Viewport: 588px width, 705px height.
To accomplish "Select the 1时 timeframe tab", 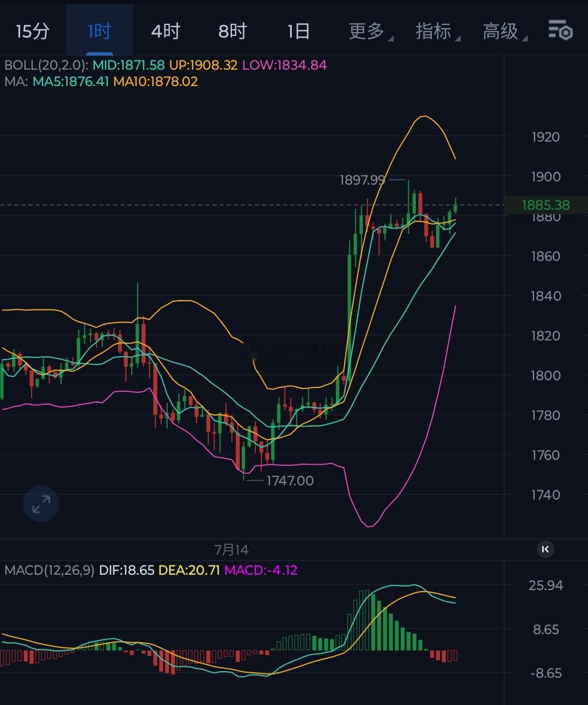I will (99, 31).
